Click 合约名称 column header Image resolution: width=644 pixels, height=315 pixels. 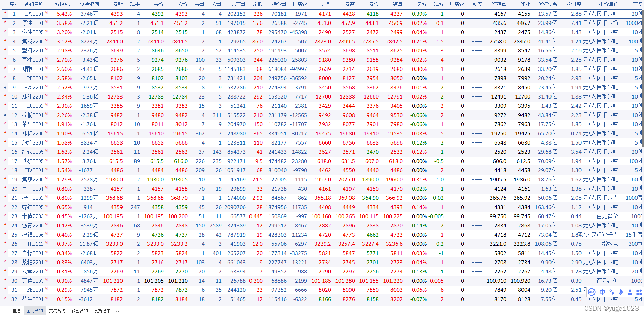point(34,4)
